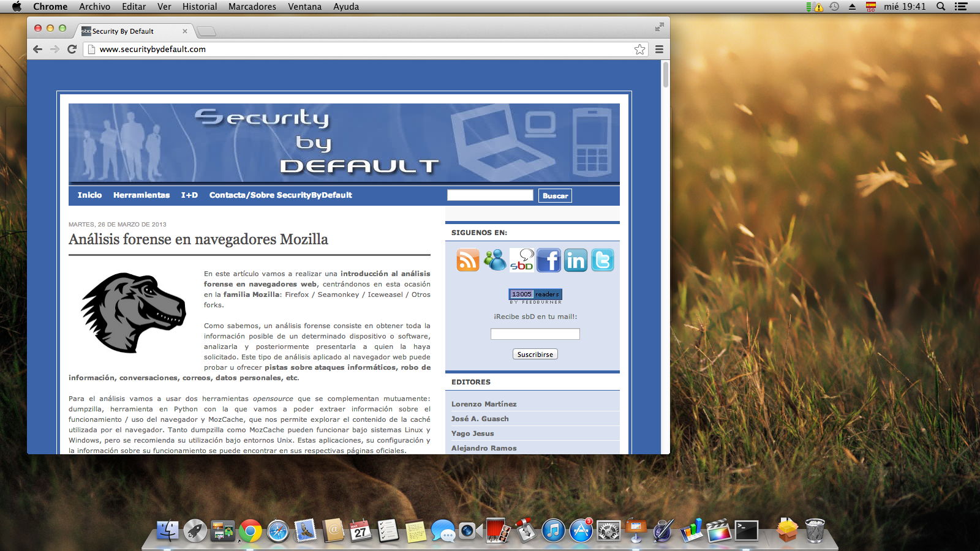Viewport: 980px width, 551px height.
Task: Open the RSS feed icon under Siguenos en
Action: [468, 260]
